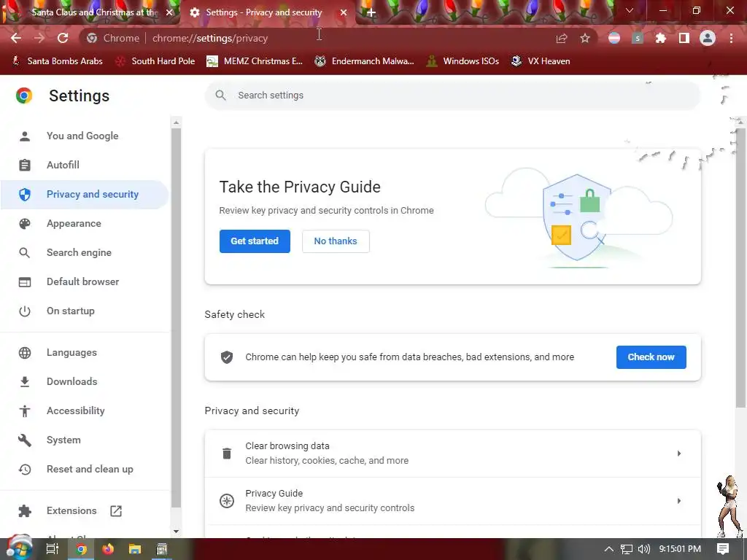Click the Extensions external link icon

click(x=116, y=511)
